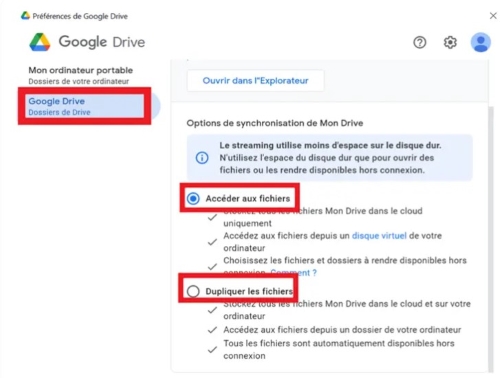Viewport: 500px width, 378px height.
Task: Click the Ouvrir dans l'Explorateur button
Action: (256, 81)
